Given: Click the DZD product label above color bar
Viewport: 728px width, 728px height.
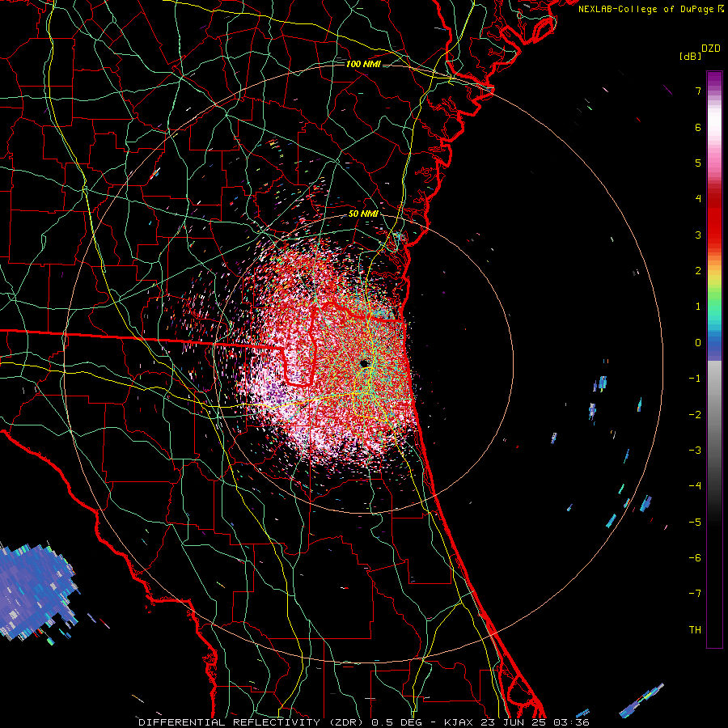Looking at the screenshot, I should tap(711, 49).
